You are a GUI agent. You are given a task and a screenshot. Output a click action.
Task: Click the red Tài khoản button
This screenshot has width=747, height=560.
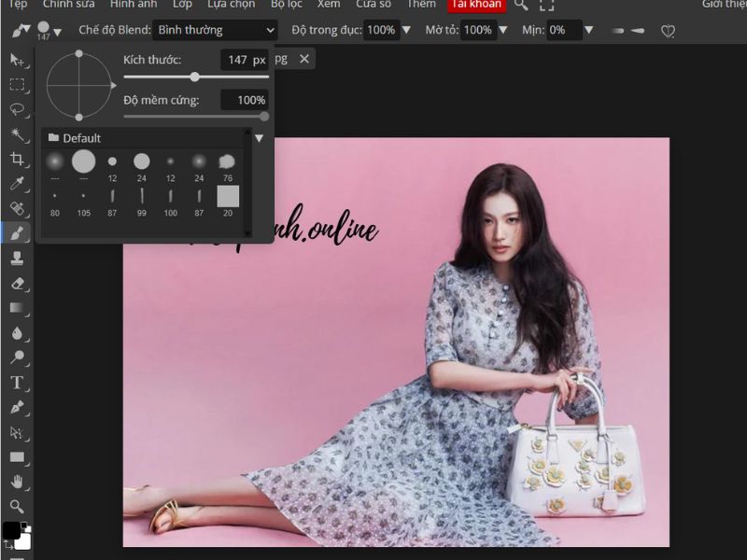476,5
